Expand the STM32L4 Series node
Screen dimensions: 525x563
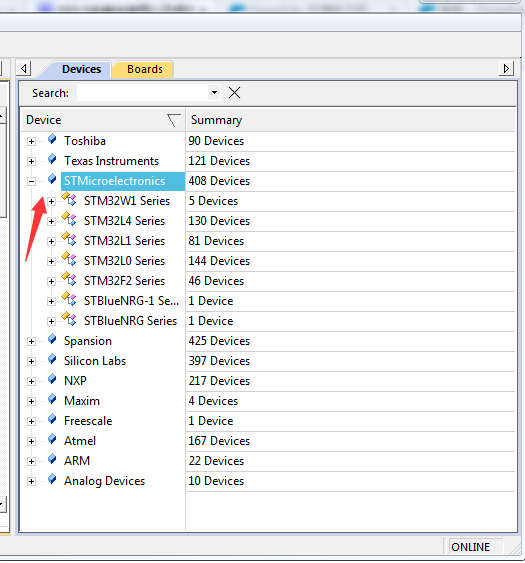[x=51, y=222]
